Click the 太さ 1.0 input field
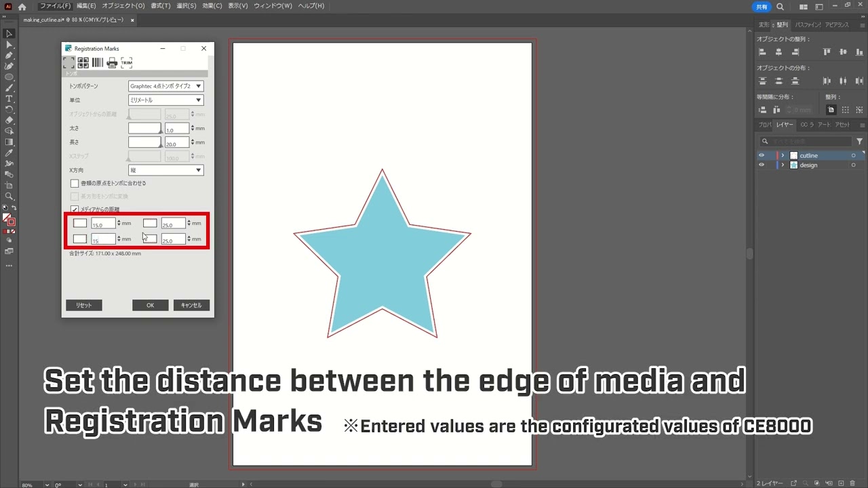Screen dimensions: 868x488 (176, 129)
